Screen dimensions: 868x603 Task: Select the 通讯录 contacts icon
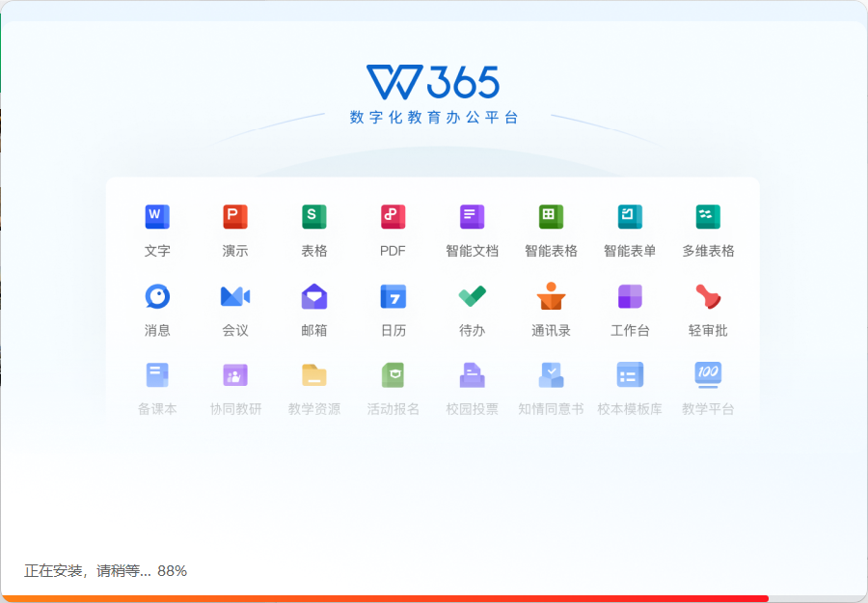(551, 295)
